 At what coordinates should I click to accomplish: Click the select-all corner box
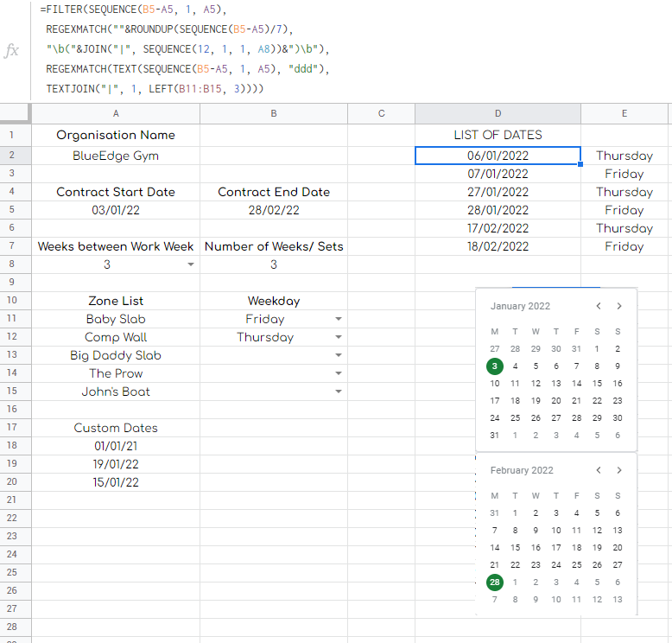(x=16, y=114)
